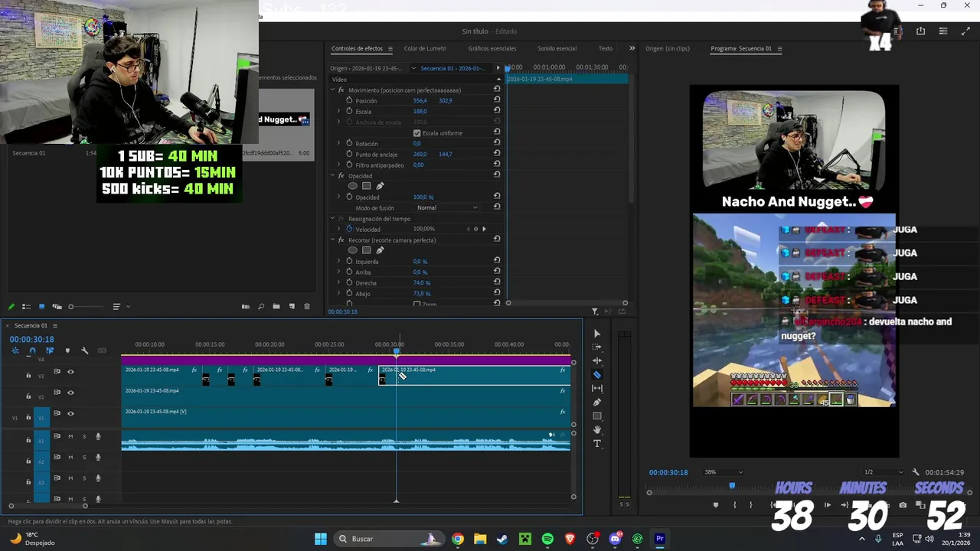Hide the V1 track output eye

pos(70,413)
